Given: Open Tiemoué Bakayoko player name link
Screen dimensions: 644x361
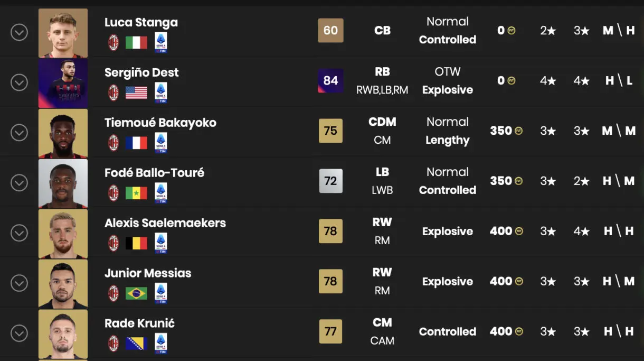Looking at the screenshot, I should click(160, 123).
